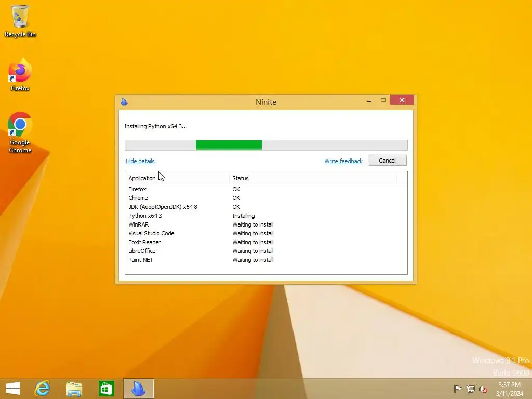
Task: Activate the Ninite taskbar button
Action: coord(138,389)
